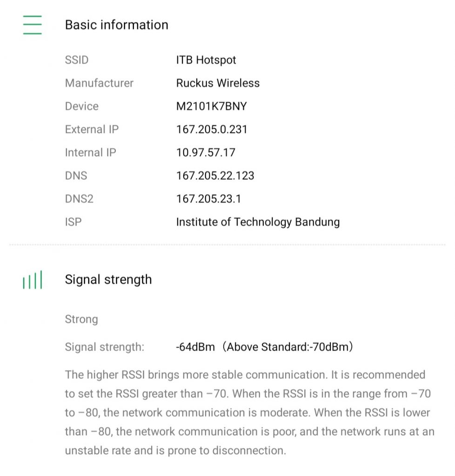
Task: Select the internal IP address 10.97.57.17
Action: (206, 152)
